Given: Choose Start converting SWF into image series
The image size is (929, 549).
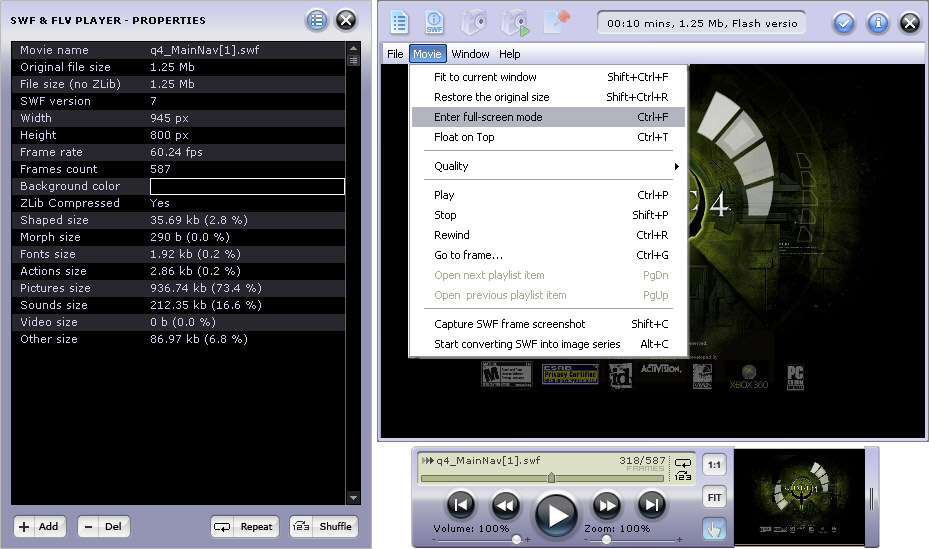Looking at the screenshot, I should 548,344.
